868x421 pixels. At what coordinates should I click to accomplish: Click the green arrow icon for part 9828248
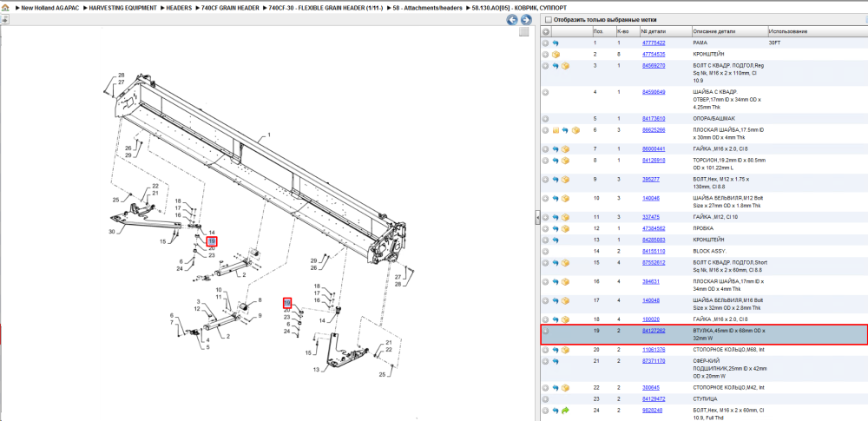point(565,411)
